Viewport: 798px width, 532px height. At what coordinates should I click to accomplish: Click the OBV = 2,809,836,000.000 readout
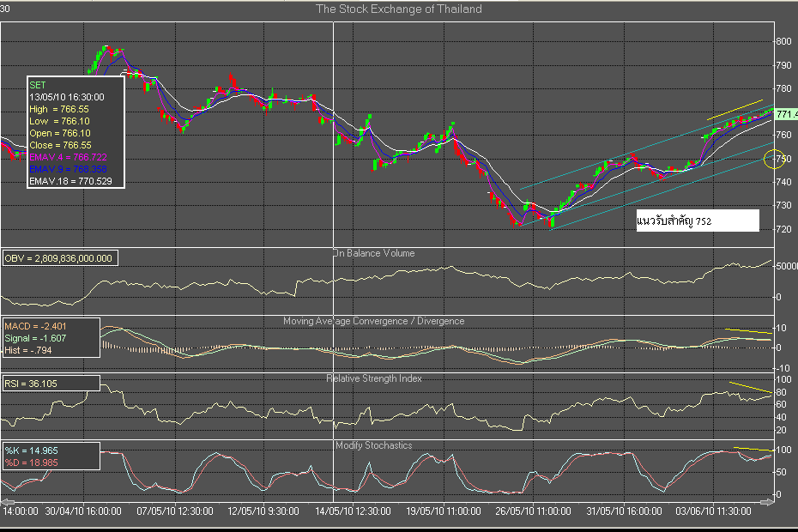pos(58,258)
